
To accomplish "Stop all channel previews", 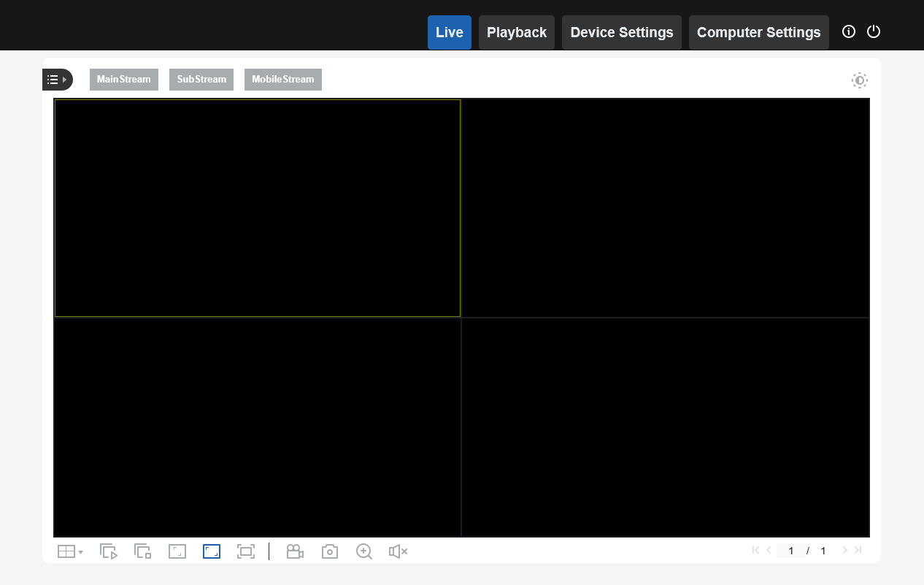I will (x=143, y=551).
